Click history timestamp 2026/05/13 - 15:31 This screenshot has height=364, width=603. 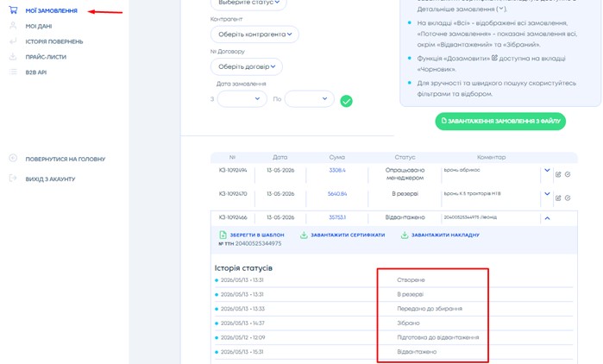click(x=242, y=352)
